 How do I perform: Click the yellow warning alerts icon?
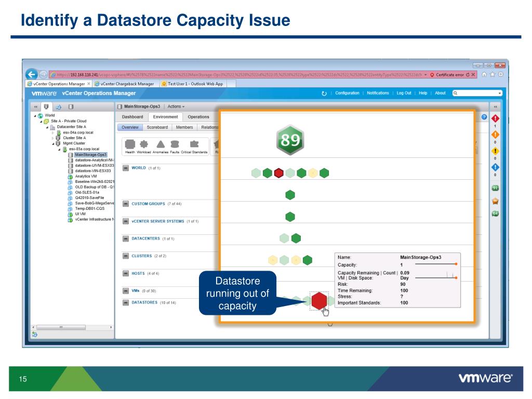pyautogui.click(x=495, y=151)
